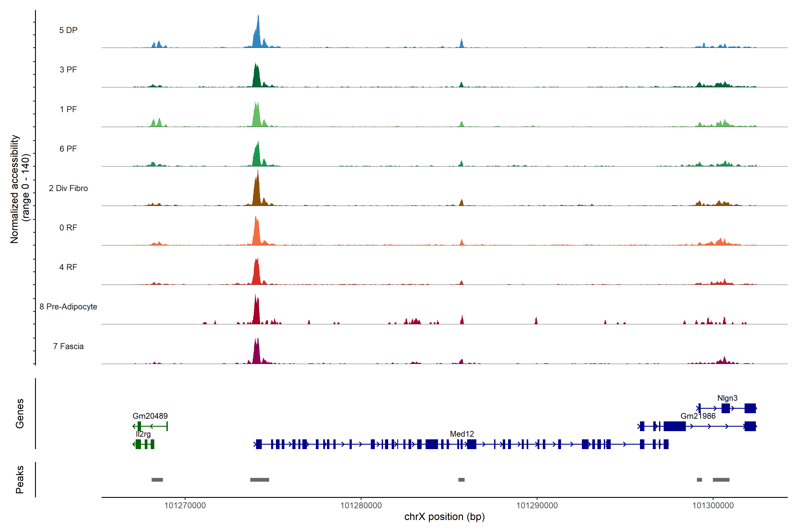The height and width of the screenshot is (532, 798).
Task: Click the widest gray peak near 101274000
Action: 260,480
